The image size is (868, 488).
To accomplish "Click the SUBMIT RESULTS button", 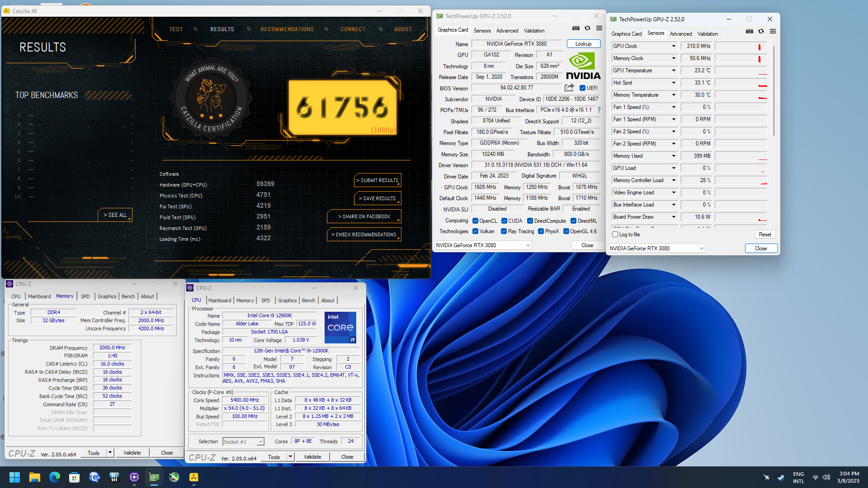I will [377, 180].
